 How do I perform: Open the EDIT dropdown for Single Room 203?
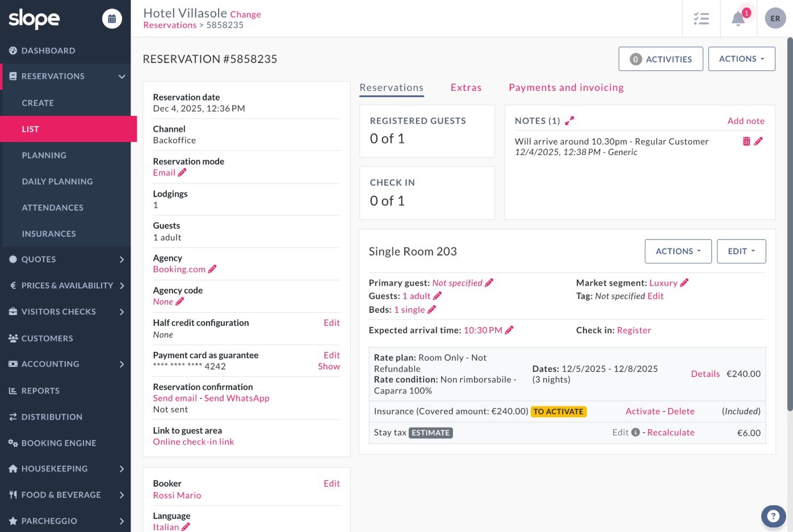tap(741, 251)
